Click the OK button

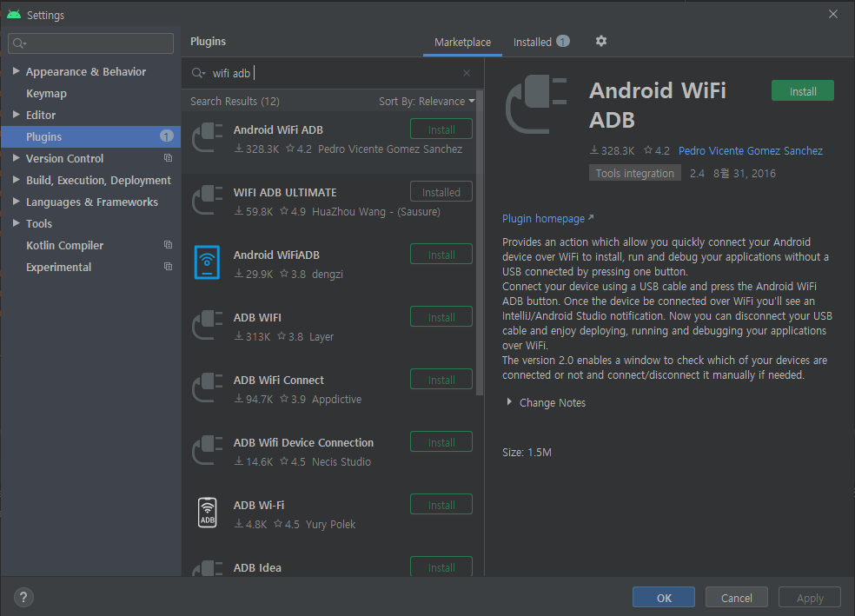[664, 598]
